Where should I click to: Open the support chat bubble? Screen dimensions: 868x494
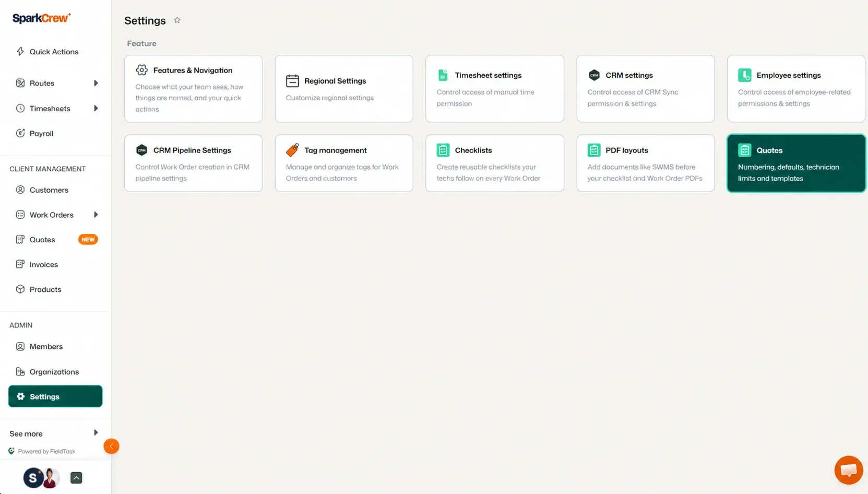click(x=849, y=470)
